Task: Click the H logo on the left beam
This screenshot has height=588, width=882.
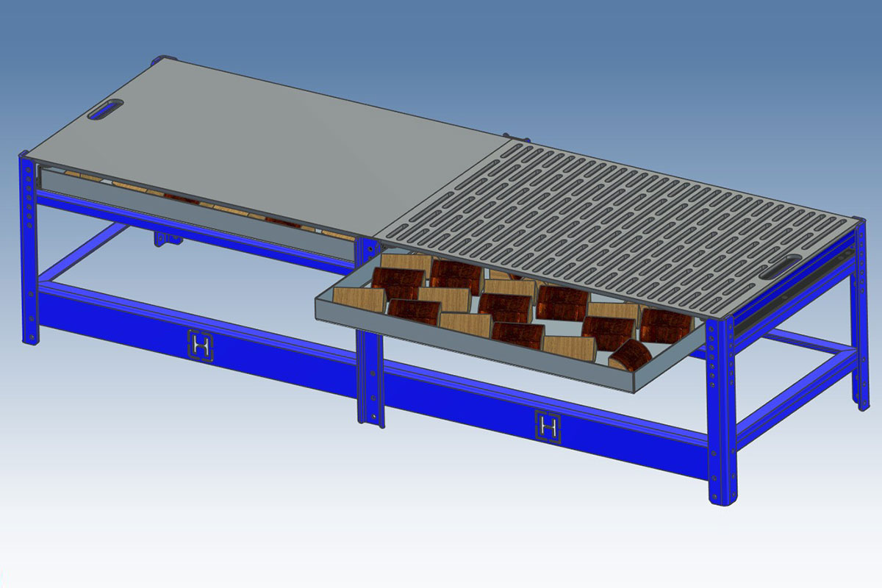Action: tap(201, 345)
